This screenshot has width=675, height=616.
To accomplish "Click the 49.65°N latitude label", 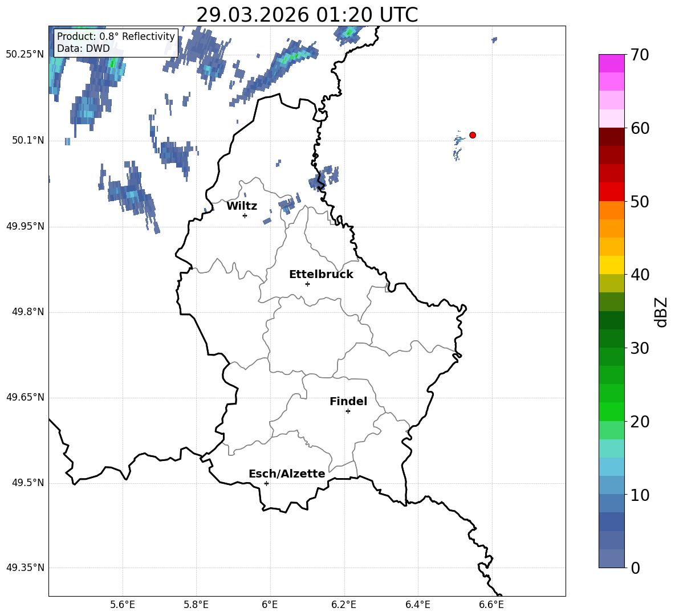I will 25,397.
